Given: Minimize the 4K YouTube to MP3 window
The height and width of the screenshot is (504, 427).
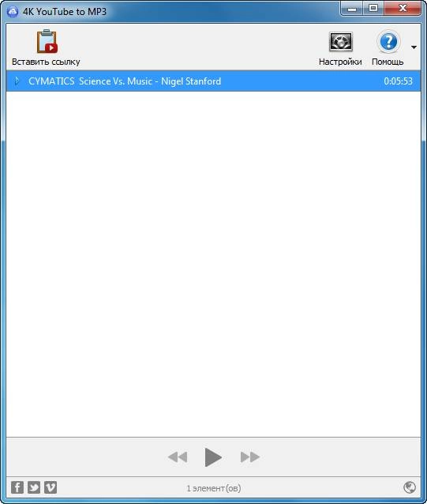Looking at the screenshot, I should (x=352, y=9).
